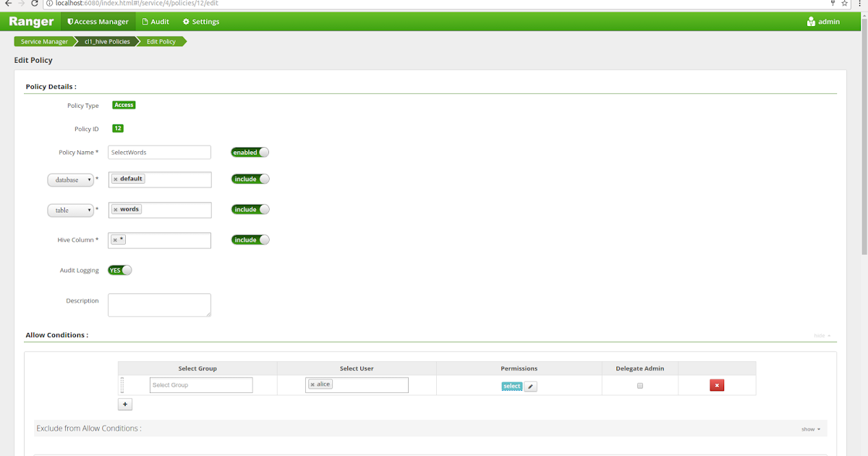Click the Ranger logo
This screenshot has height=456, width=868.
(30, 21)
